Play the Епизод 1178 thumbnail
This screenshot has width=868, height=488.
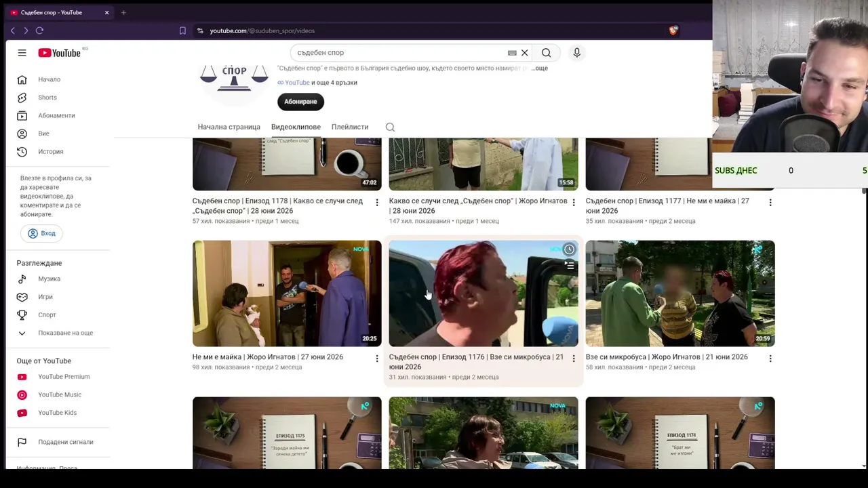287,164
